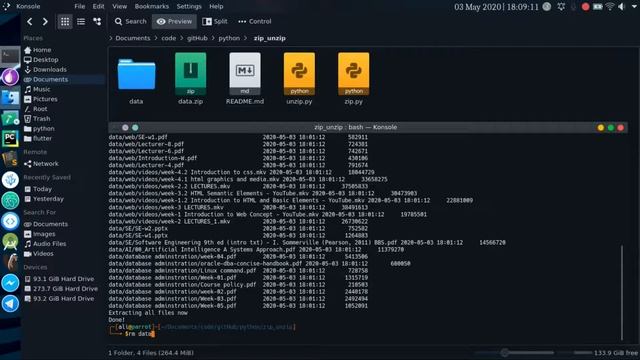Select the README.md file

pos(245,79)
